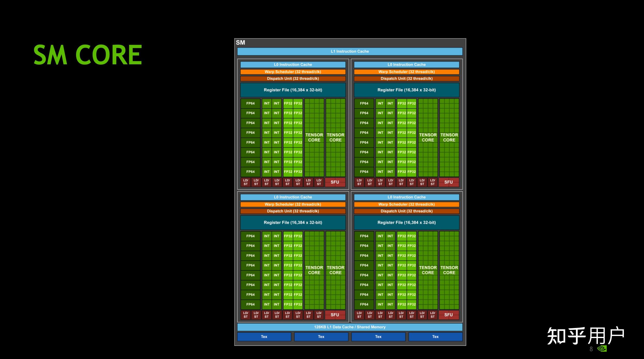
Task: Select an FP64 core in the top-left quadrant
Action: click(x=250, y=123)
